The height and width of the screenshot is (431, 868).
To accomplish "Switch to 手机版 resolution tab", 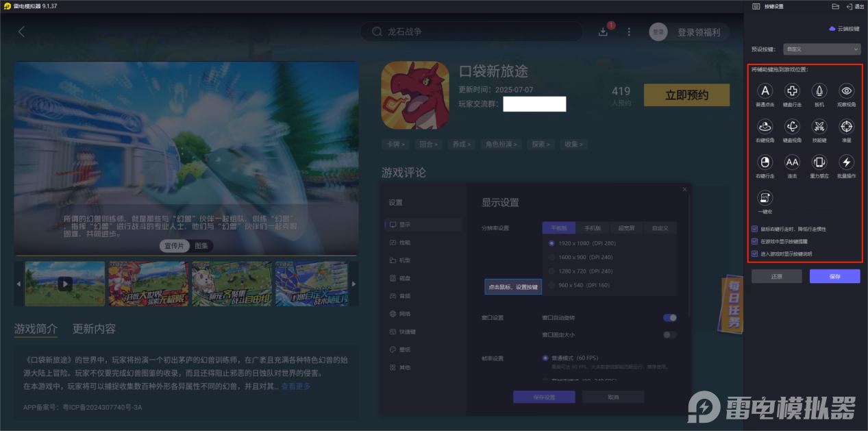I will click(x=593, y=227).
